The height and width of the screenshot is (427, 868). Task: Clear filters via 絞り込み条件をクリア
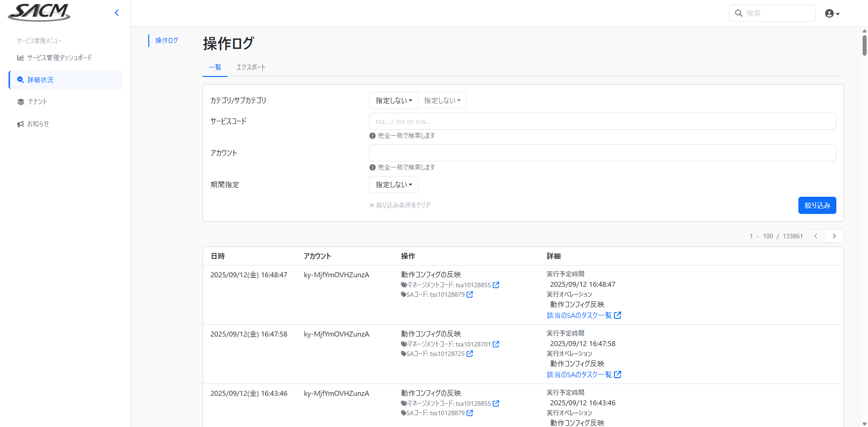click(x=400, y=205)
